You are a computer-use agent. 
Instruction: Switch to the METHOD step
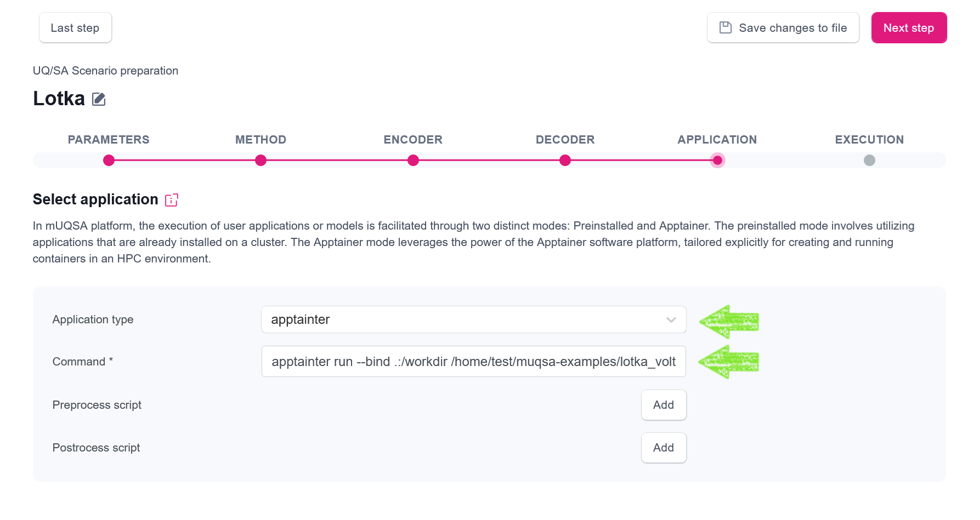tap(261, 140)
